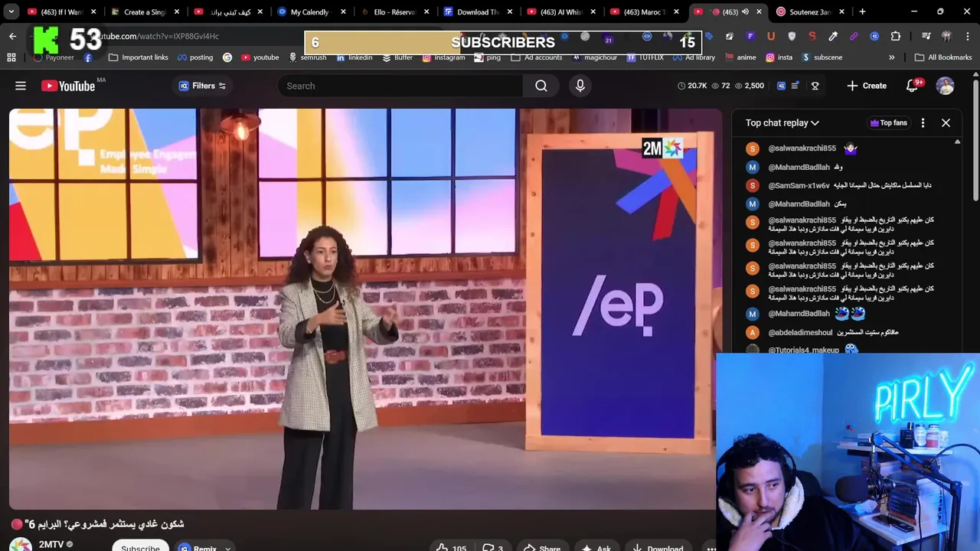Open YouTube notifications bell
Viewport: 980px width, 551px height.
point(912,86)
